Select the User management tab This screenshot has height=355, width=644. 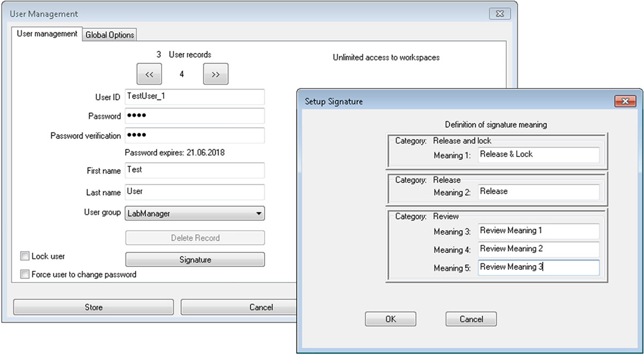point(47,34)
